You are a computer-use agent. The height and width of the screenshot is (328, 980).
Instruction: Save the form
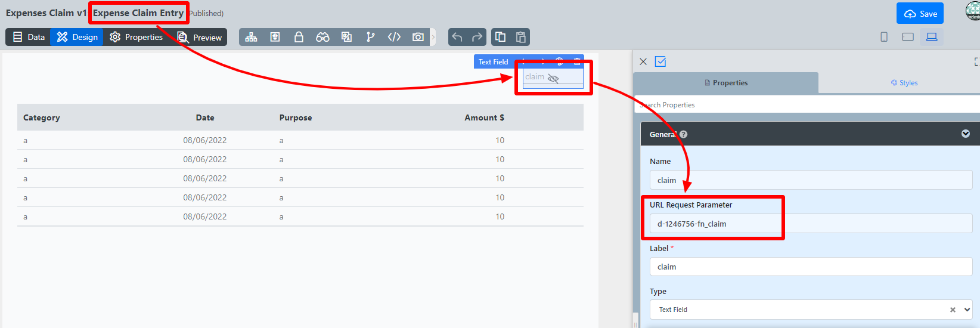920,13
